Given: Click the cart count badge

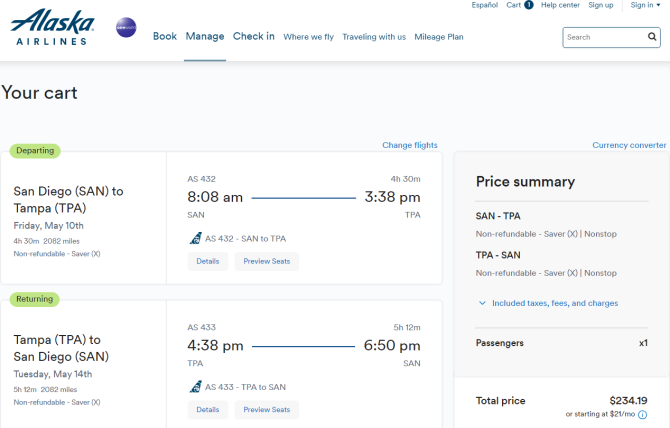Looking at the screenshot, I should tap(529, 5).
